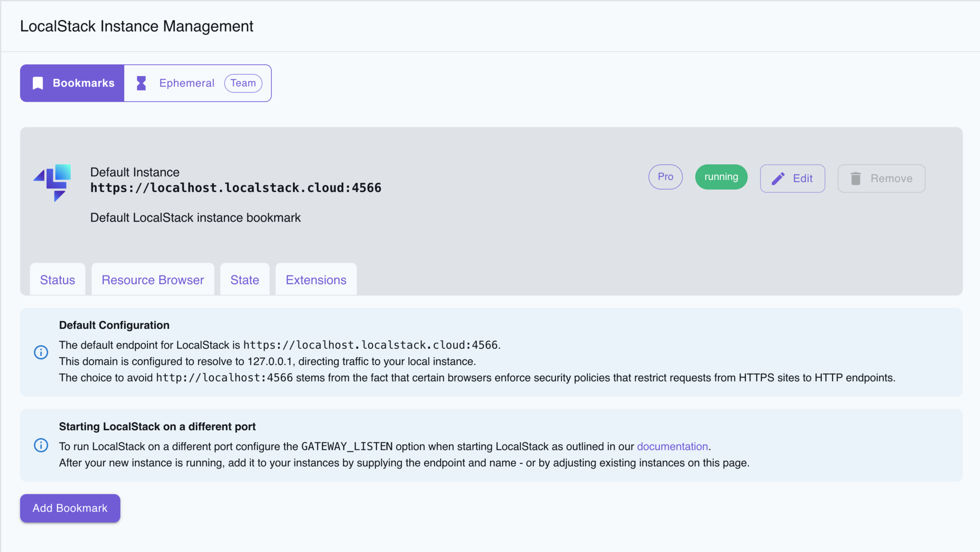Click the hourglass icon beside Ephemeral
Image resolution: width=980 pixels, height=552 pixels.
point(141,83)
